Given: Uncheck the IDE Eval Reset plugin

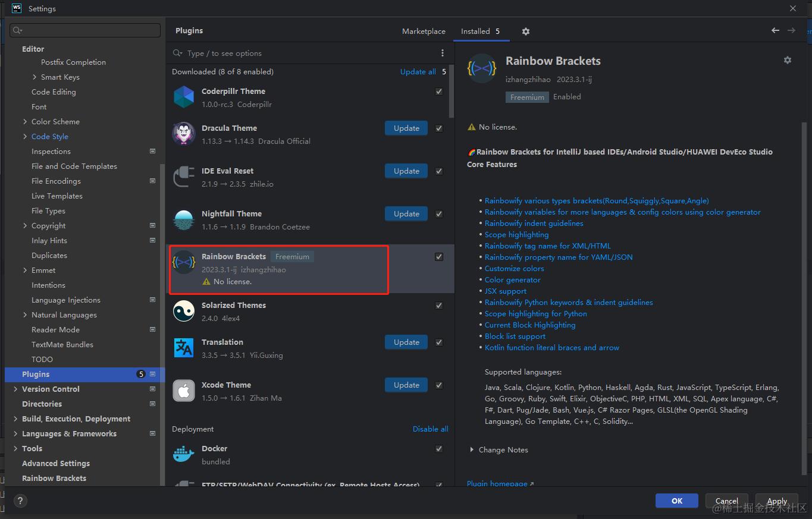Looking at the screenshot, I should click(x=439, y=171).
